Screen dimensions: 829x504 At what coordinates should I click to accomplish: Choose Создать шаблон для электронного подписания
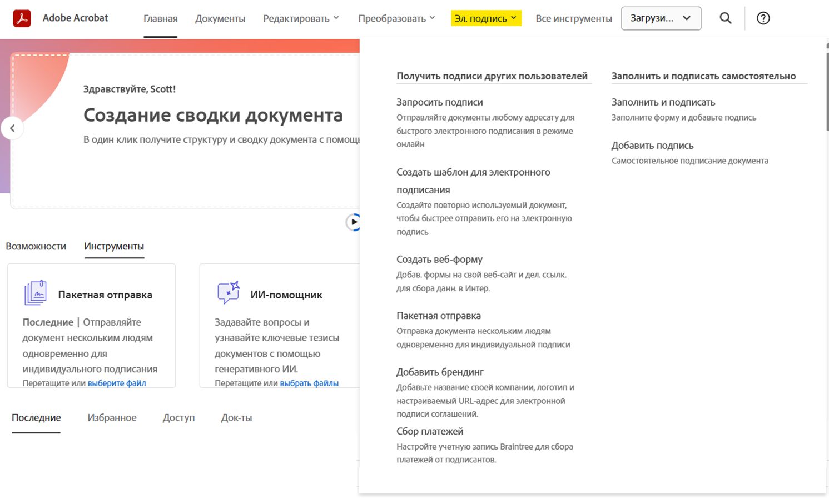click(473, 181)
